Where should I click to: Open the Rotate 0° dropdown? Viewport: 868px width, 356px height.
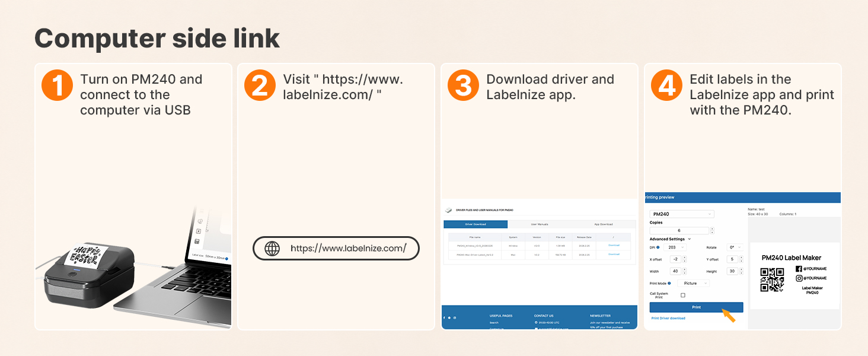click(x=735, y=247)
